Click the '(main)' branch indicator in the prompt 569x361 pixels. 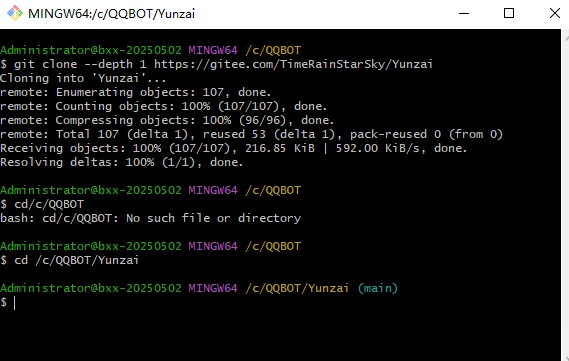pos(378,288)
